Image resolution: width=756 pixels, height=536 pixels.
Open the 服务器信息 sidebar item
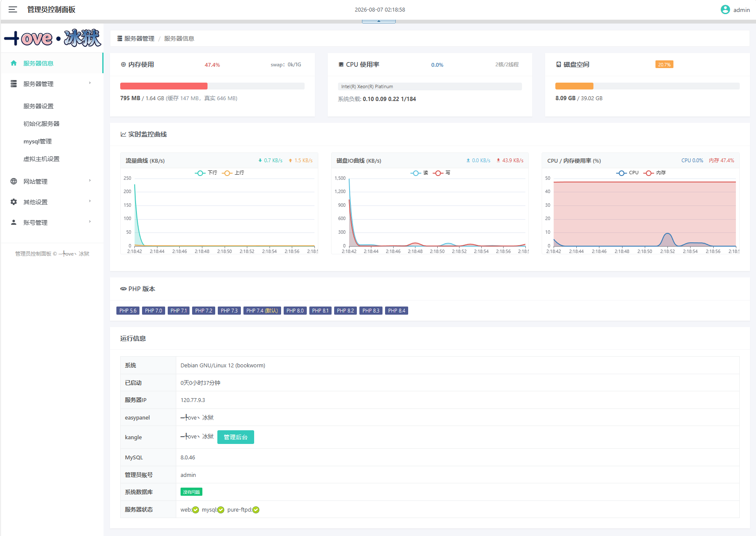52,63
